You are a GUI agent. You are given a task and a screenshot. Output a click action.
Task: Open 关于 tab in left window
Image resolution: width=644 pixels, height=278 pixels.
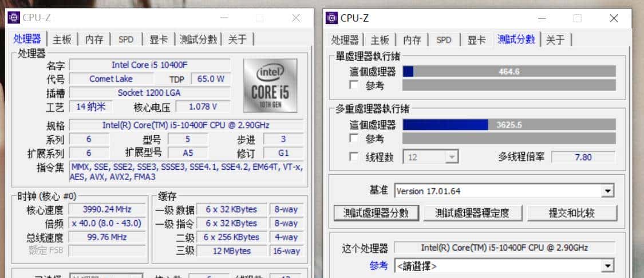click(x=238, y=40)
